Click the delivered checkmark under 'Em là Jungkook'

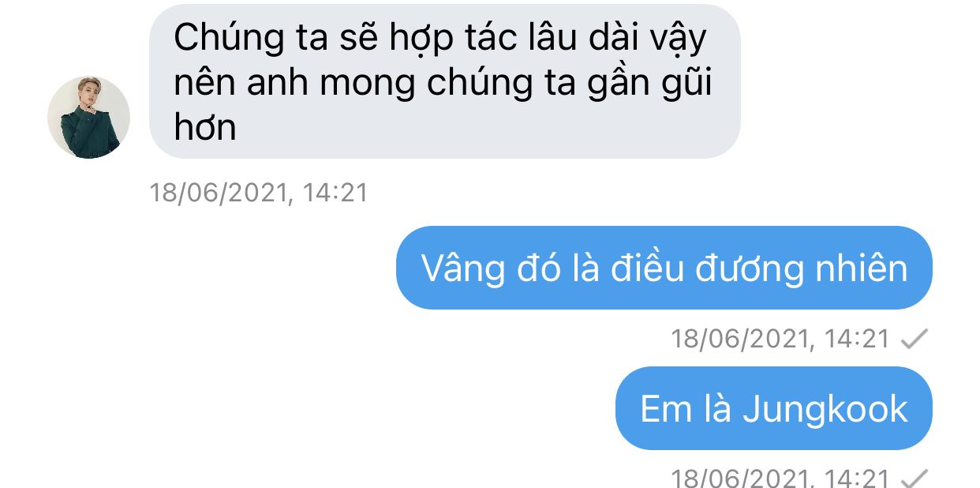pyautogui.click(x=914, y=479)
